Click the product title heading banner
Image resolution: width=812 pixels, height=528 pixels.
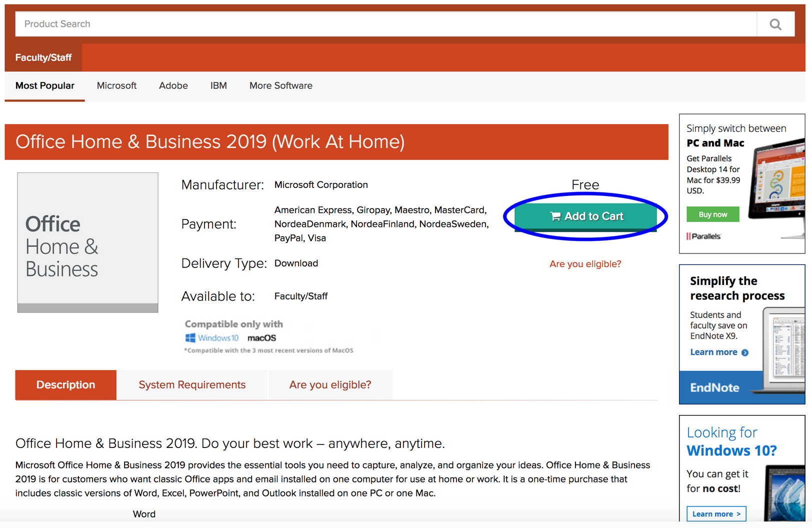336,142
